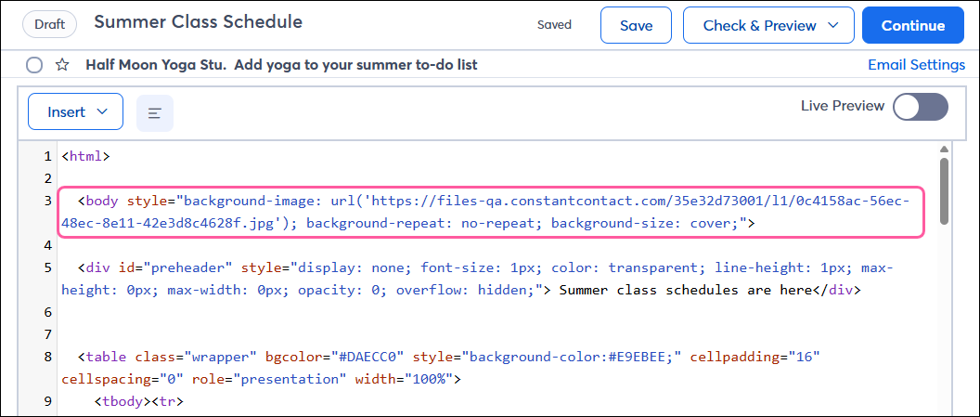Image resolution: width=980 pixels, height=417 pixels.
Task: Click line number 3 in gutter
Action: point(47,201)
